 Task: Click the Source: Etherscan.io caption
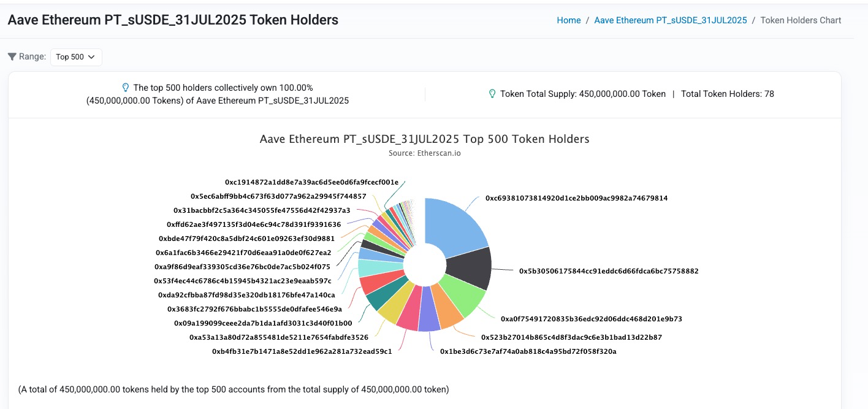tap(424, 153)
